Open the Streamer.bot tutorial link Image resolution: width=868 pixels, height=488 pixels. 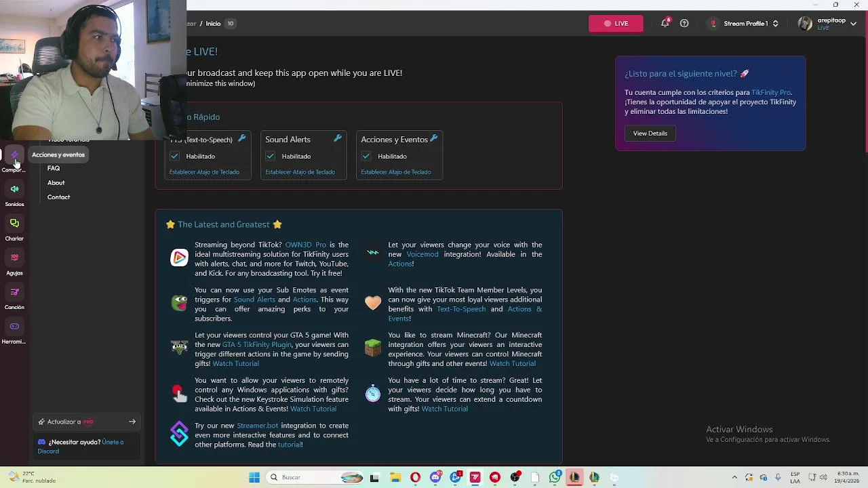289,445
